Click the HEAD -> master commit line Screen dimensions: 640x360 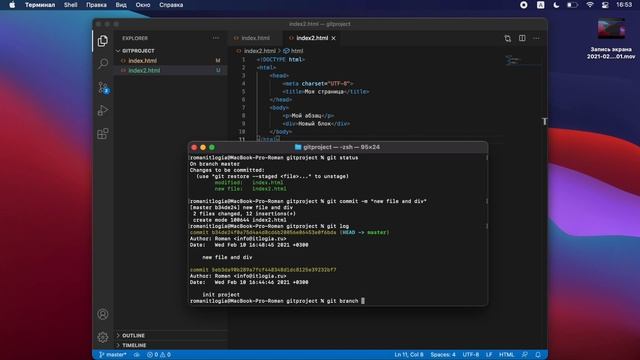[x=289, y=232]
